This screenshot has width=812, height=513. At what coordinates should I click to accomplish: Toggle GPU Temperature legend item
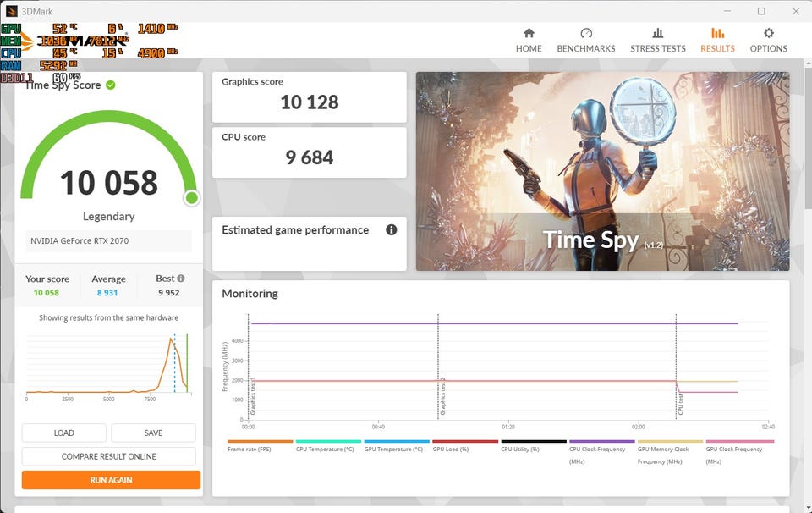pyautogui.click(x=396, y=445)
